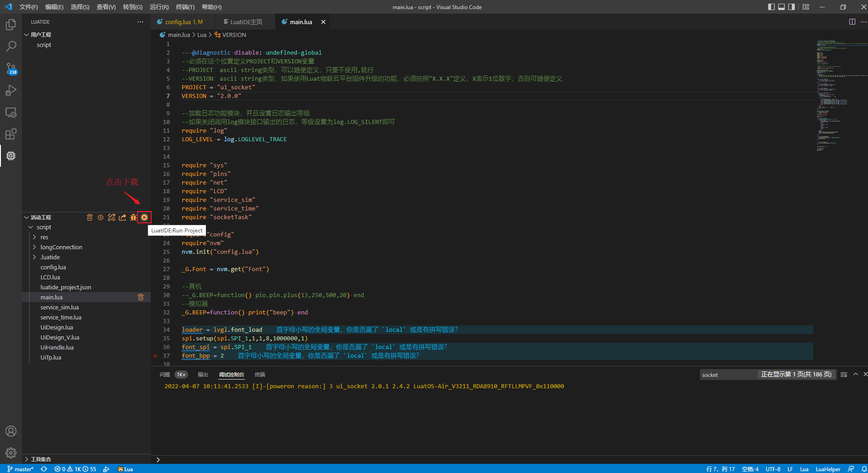Toggle the breakpoint on line 37
This screenshot has height=473, width=868.
[x=155, y=356]
